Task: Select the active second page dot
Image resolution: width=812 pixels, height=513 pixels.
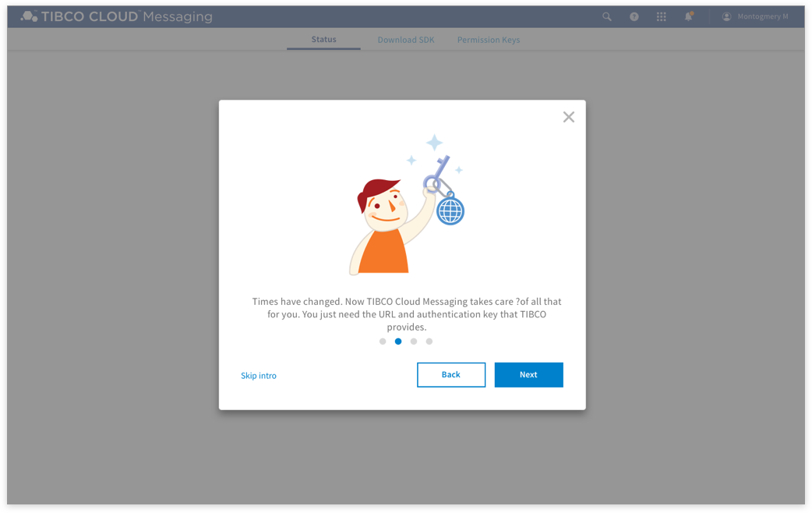Action: [x=398, y=341]
